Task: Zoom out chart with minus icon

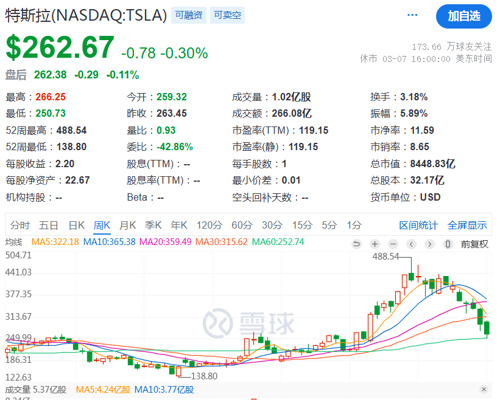Action: coord(393,244)
